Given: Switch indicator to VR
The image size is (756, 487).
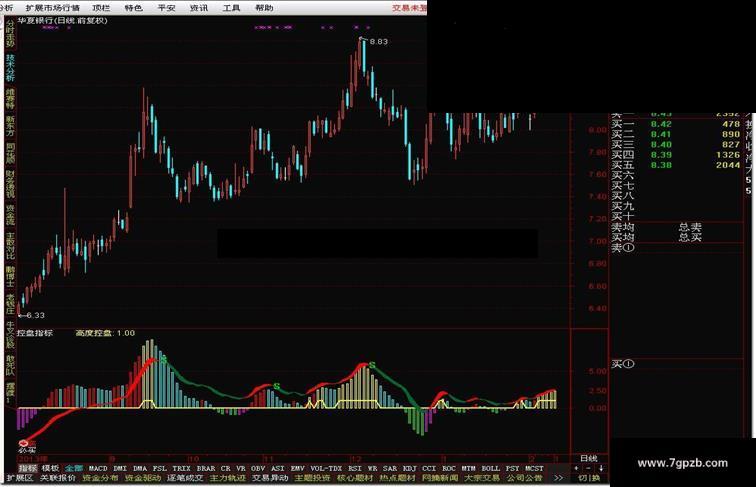Looking at the screenshot, I should click(x=241, y=468).
